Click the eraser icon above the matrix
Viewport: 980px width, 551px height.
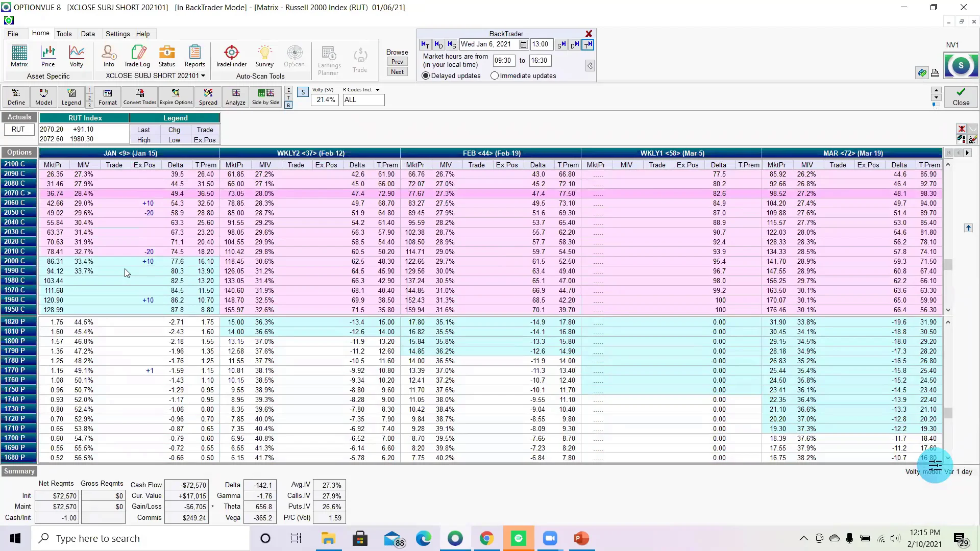[973, 139]
